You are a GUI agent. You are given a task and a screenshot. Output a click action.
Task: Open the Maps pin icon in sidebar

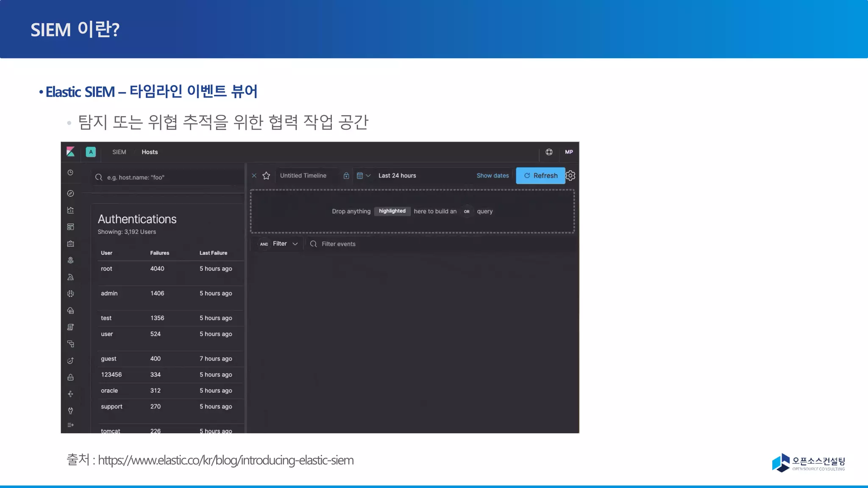click(71, 260)
